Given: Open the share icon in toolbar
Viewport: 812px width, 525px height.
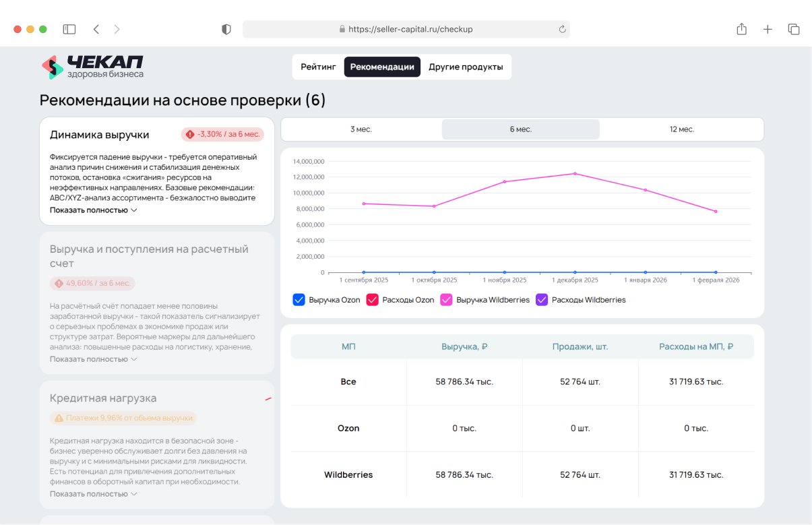Looking at the screenshot, I should tap(741, 29).
